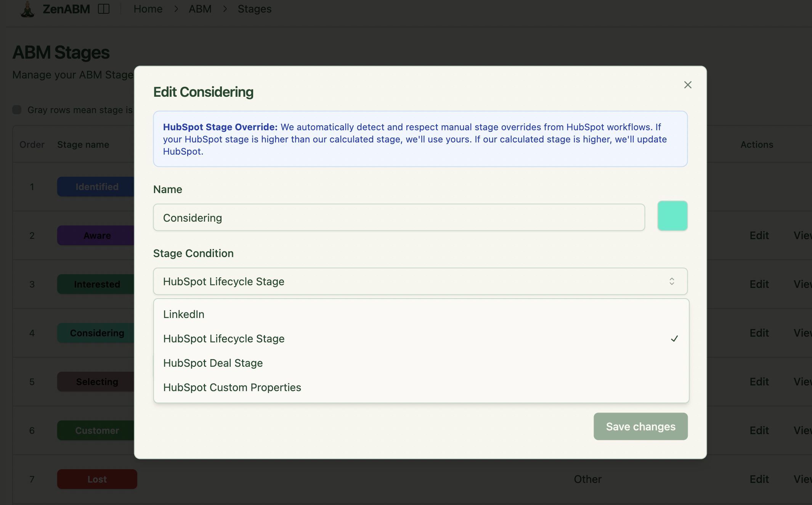This screenshot has width=812, height=505.
Task: Navigate to ABM breadcrumb link
Action: coord(200,9)
